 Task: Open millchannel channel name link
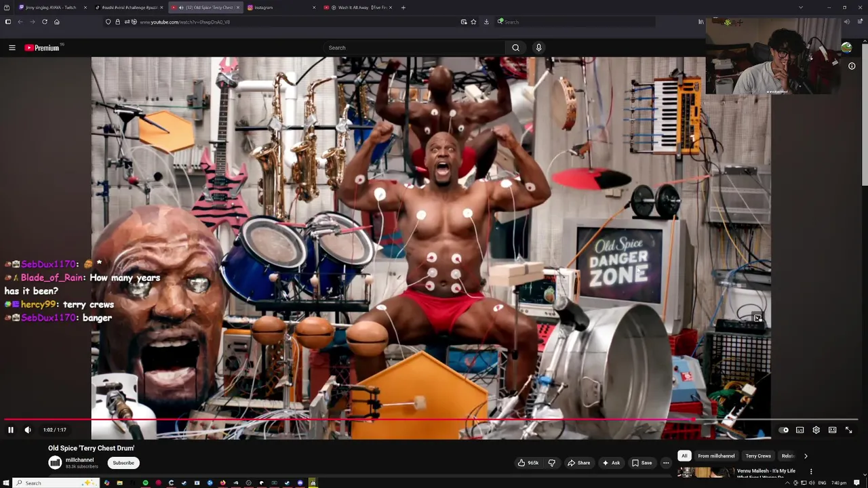(79, 460)
